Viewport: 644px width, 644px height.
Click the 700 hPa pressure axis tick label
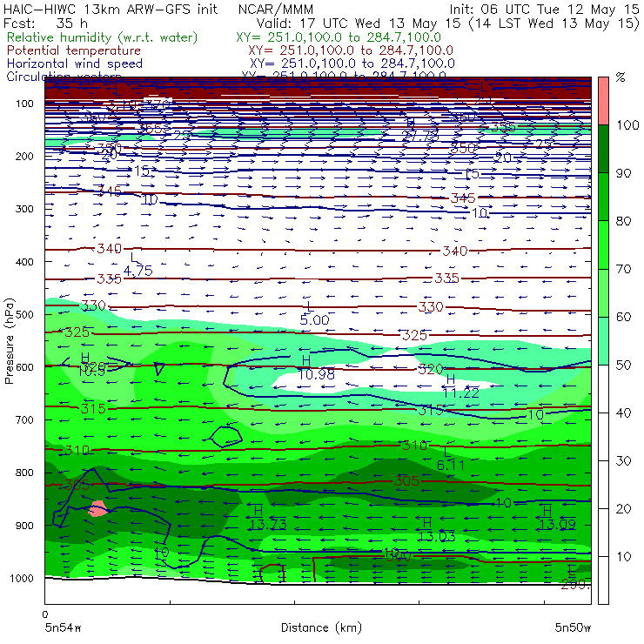pyautogui.click(x=24, y=419)
